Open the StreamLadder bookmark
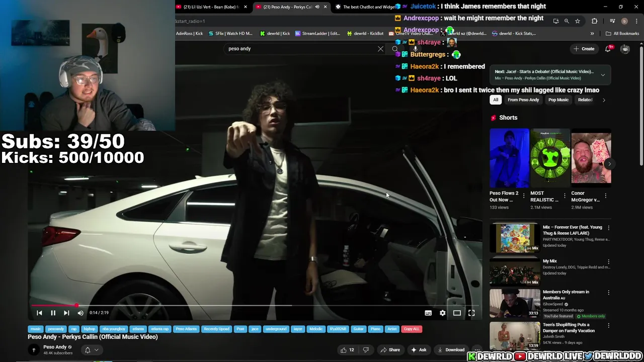 coord(317,34)
